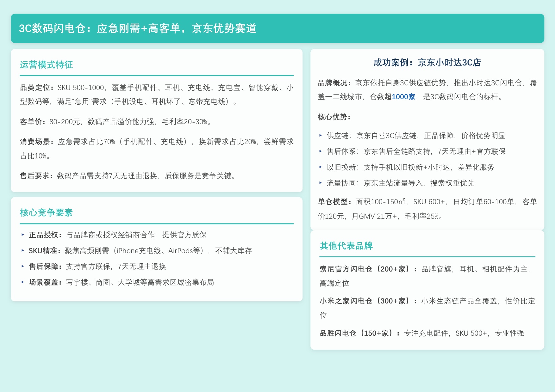Image resolution: width=555 pixels, height=392 pixels.
Task: Click the '以旧换新：' bullet line
Action: [410, 168]
